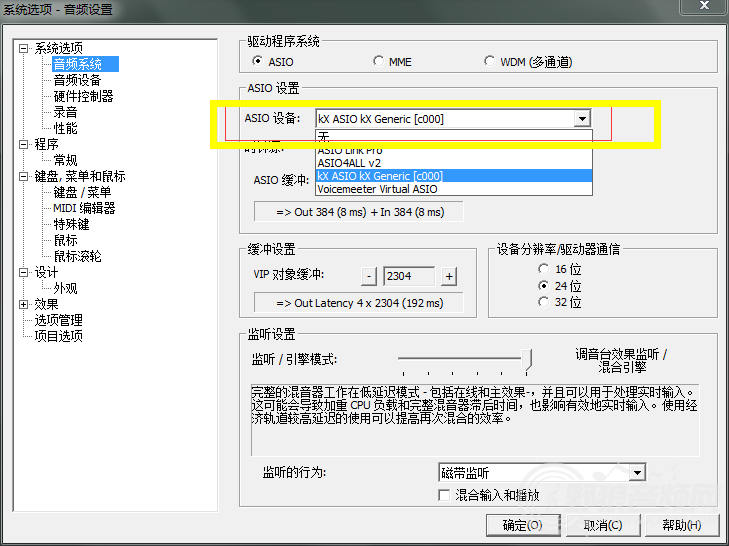Click the VIP 对象缓冲 value field 2304
The image size is (729, 546).
409,276
